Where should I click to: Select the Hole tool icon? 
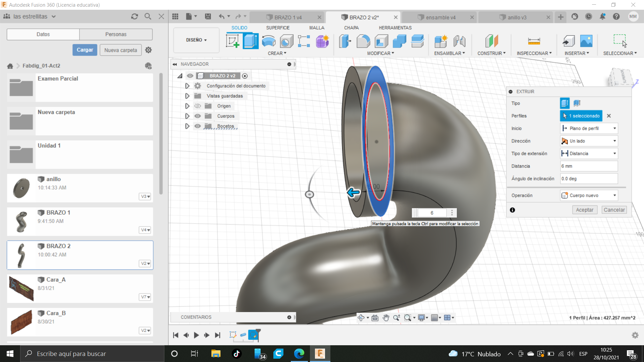coord(286,41)
